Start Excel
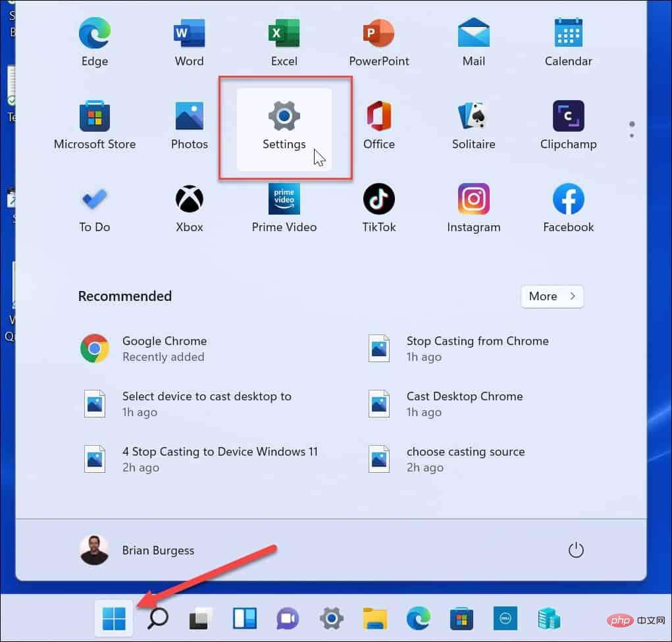This screenshot has width=672, height=642. (284, 41)
